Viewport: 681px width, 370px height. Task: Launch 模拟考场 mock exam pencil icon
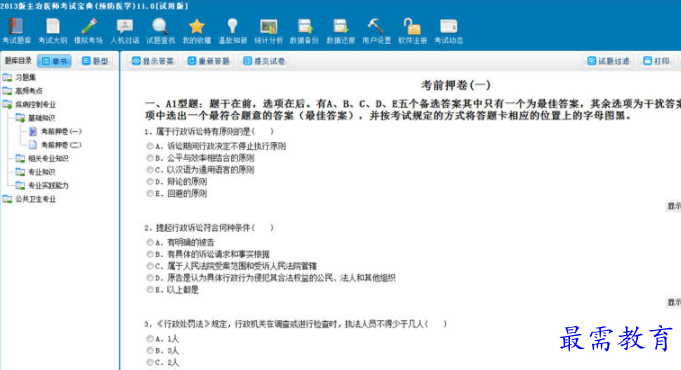pyautogui.click(x=89, y=31)
